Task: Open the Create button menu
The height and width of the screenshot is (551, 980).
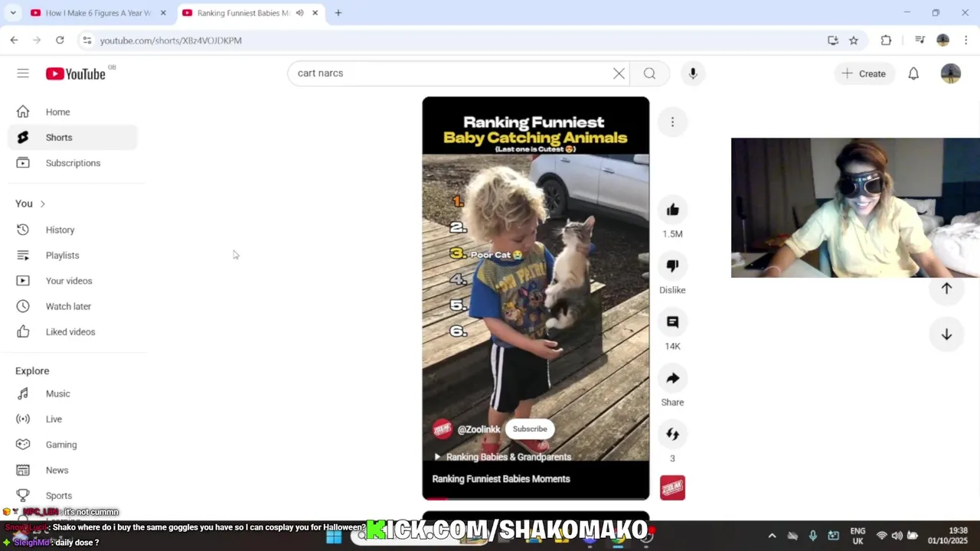Action: (864, 73)
